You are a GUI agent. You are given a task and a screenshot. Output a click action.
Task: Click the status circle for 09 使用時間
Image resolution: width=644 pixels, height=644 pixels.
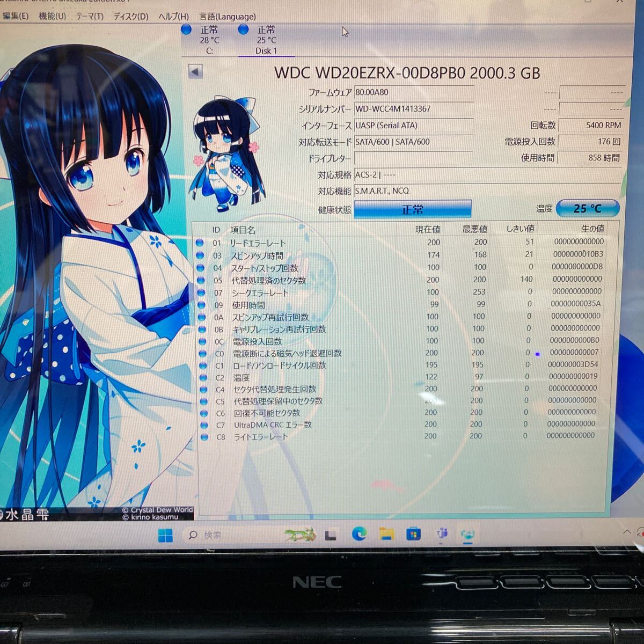(201, 305)
